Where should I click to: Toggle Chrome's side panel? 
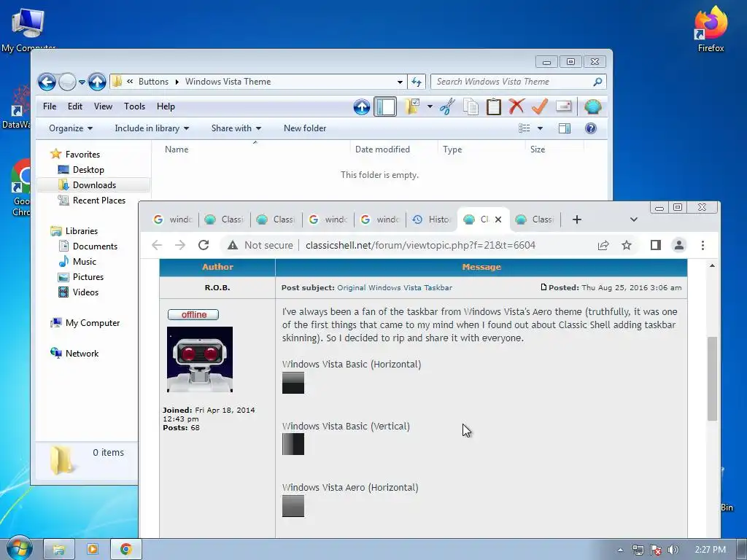[656, 245]
